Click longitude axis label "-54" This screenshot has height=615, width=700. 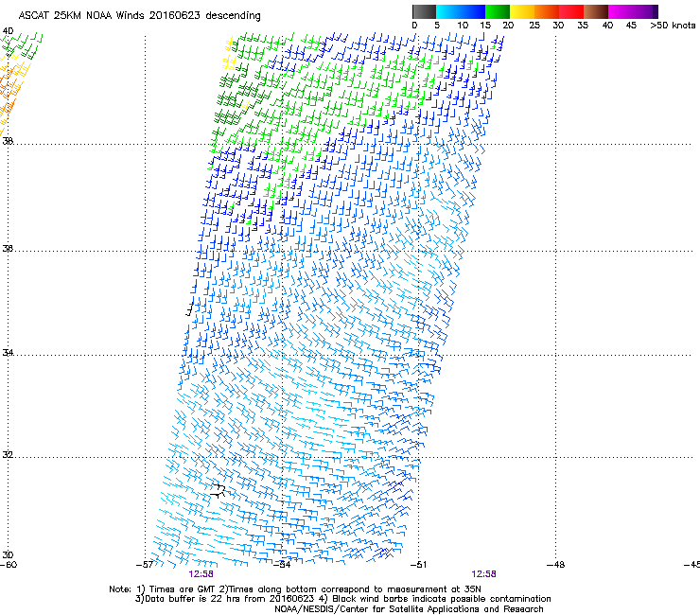[x=282, y=565]
